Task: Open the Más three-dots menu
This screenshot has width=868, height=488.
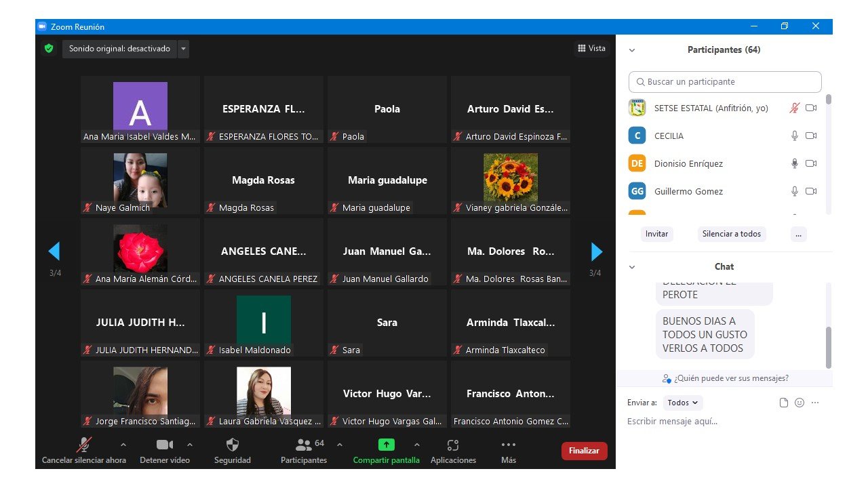Action: pyautogui.click(x=508, y=445)
